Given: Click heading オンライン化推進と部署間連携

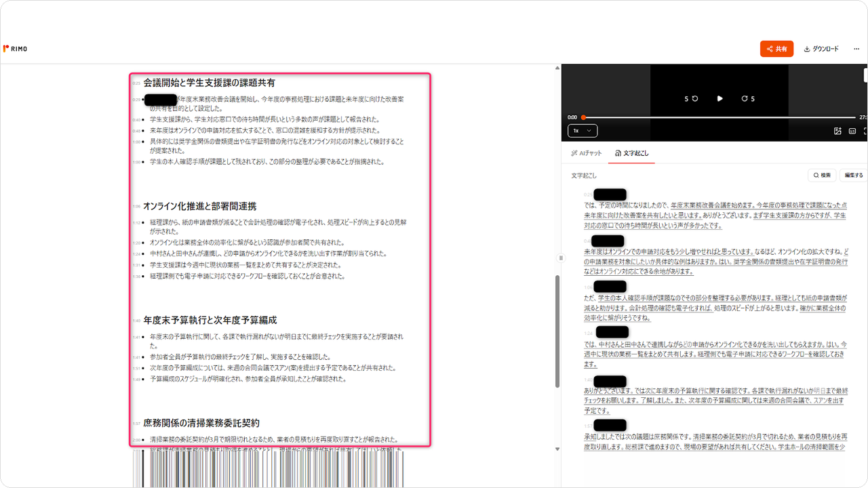Looking at the screenshot, I should click(x=200, y=206).
